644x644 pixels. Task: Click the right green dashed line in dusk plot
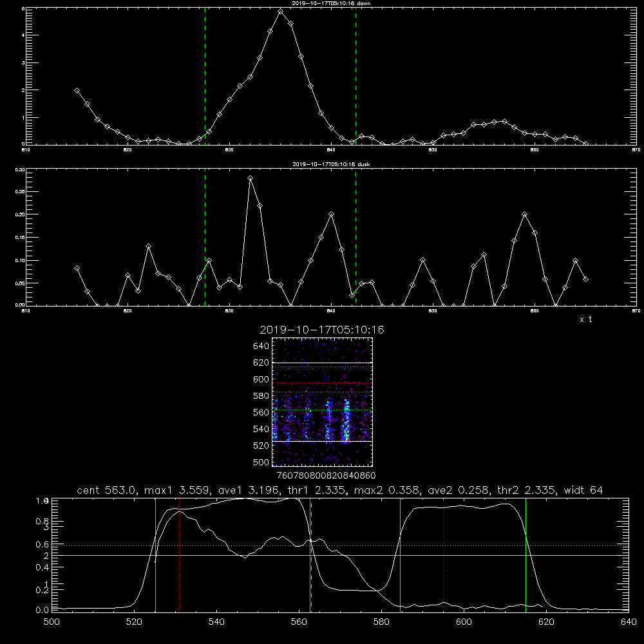pos(355,238)
